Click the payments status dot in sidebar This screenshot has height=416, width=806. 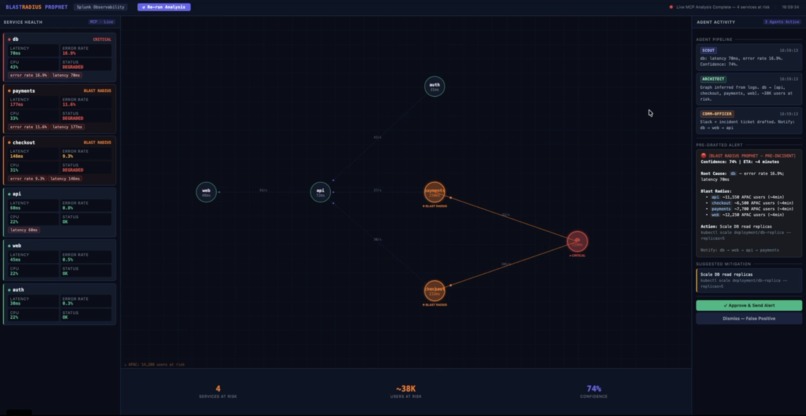point(9,91)
